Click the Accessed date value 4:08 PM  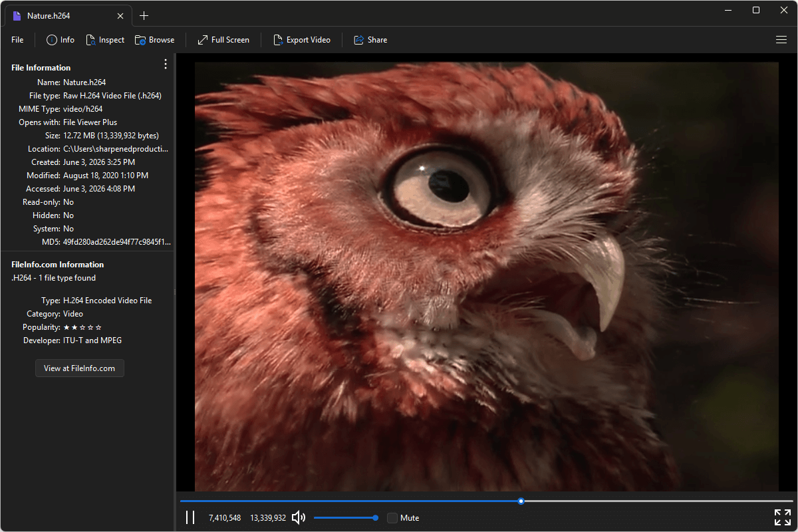point(99,189)
